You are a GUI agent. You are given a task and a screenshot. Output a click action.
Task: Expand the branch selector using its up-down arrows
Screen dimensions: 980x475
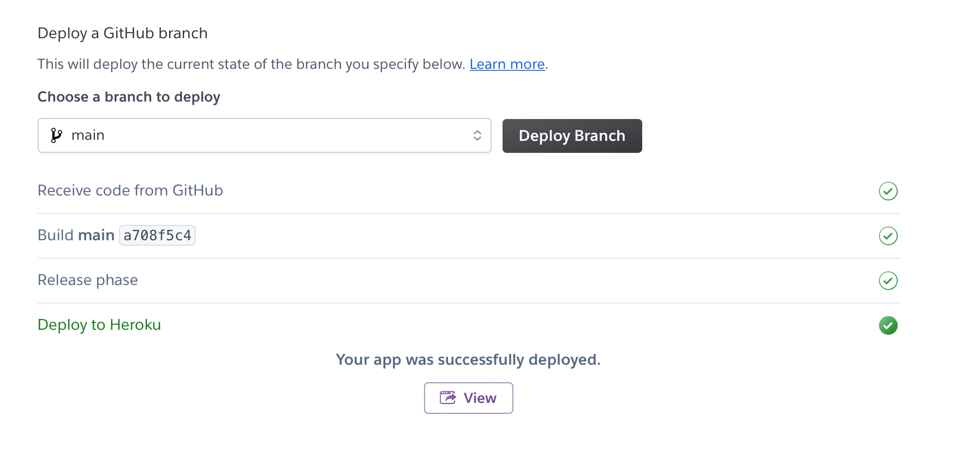pyautogui.click(x=477, y=135)
